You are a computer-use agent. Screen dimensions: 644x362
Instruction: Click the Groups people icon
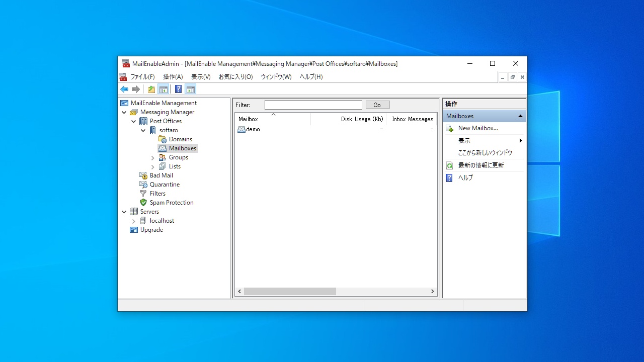point(163,157)
